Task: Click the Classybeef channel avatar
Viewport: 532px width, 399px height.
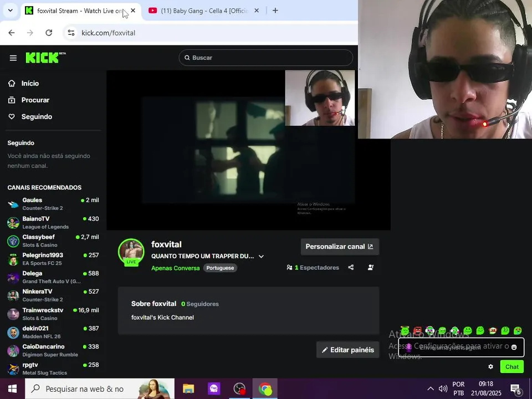Action: (x=13, y=241)
